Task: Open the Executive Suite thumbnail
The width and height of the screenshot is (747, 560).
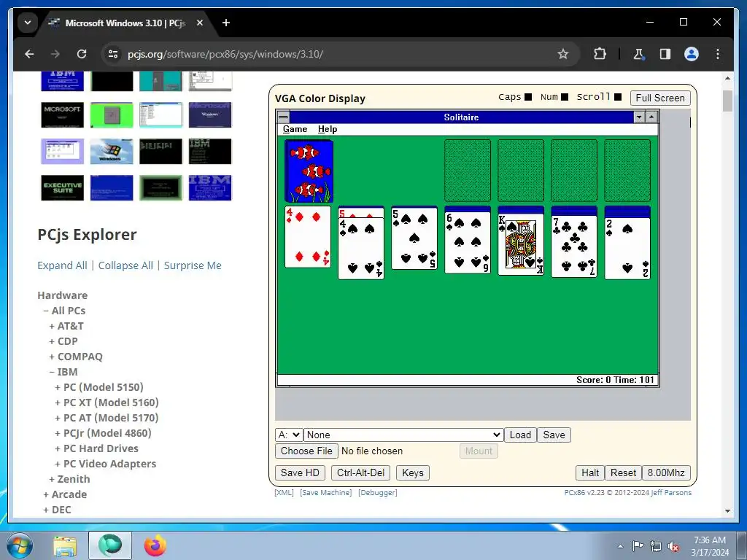Action: pyautogui.click(x=63, y=187)
